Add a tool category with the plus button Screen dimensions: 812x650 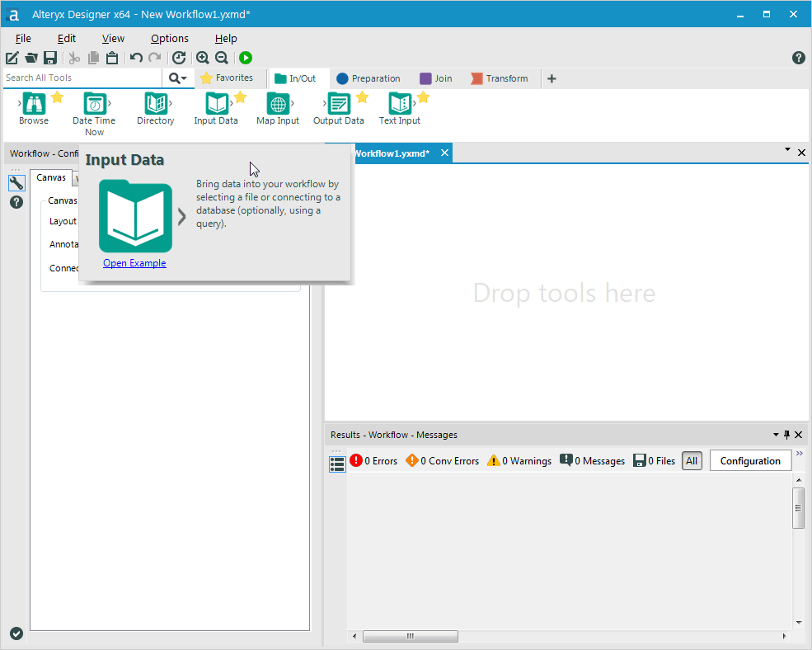[552, 79]
